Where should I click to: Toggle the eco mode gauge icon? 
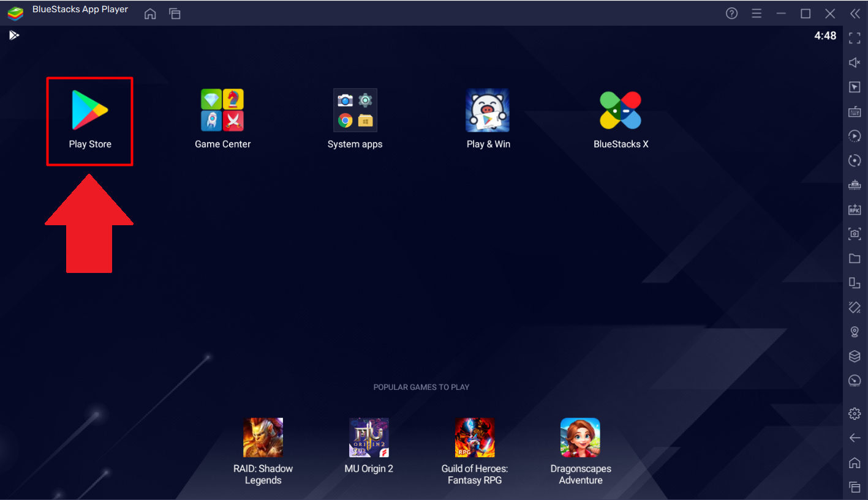(x=855, y=381)
